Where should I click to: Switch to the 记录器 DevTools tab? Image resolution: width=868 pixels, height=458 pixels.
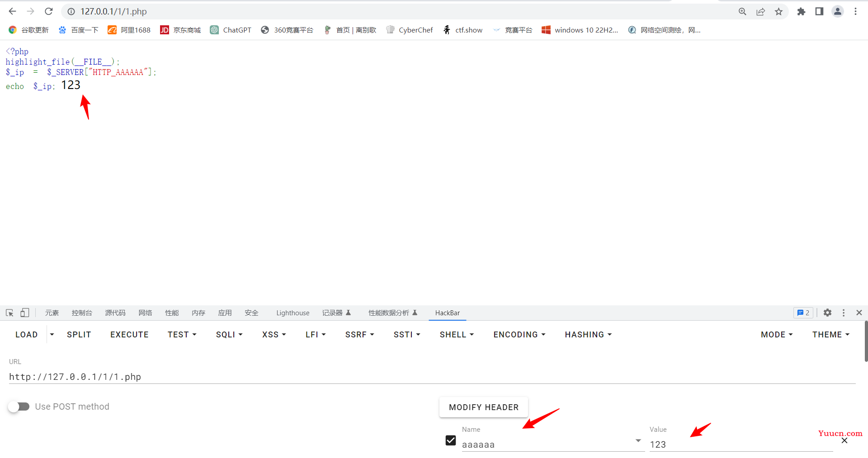pos(337,313)
